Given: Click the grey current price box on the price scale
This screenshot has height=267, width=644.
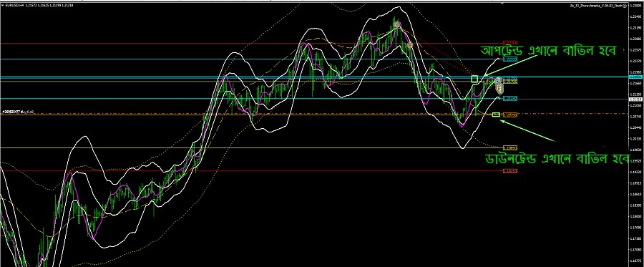Looking at the screenshot, I should (636, 99).
